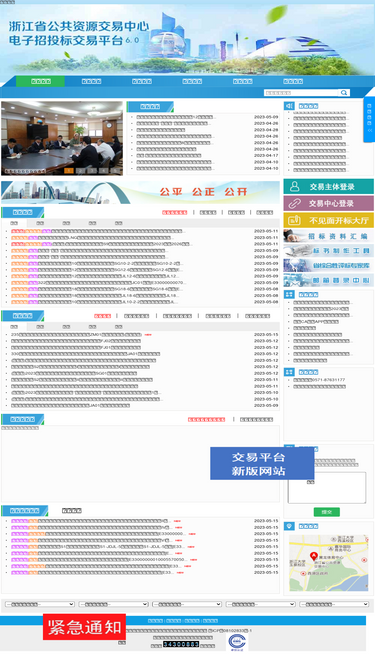Image resolution: width=375 pixels, height=667 pixels.
Task: Click the red pin on the map
Action: coord(314,556)
